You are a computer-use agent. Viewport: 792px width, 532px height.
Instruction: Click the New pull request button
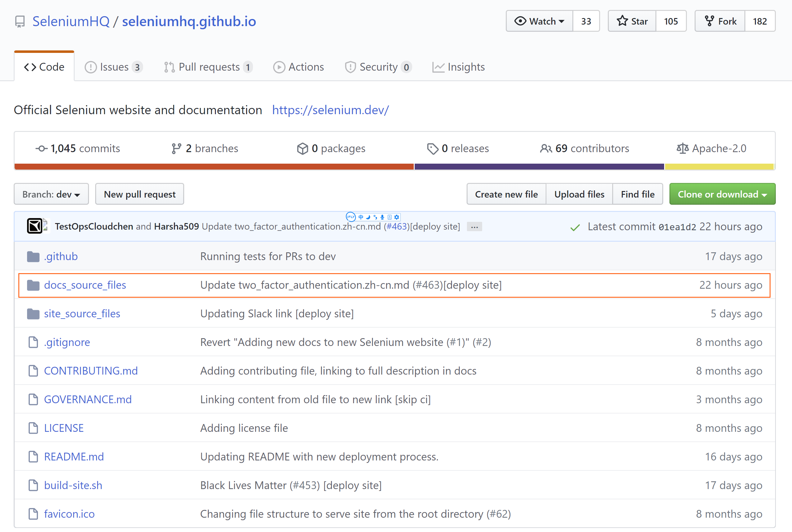(139, 194)
